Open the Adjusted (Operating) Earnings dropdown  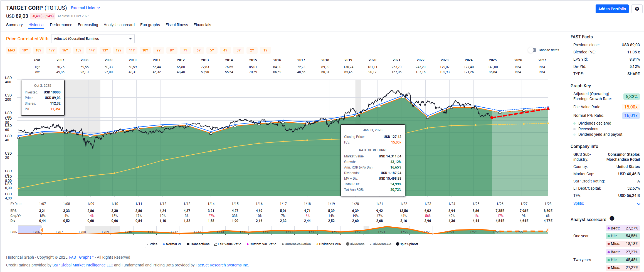coord(93,39)
